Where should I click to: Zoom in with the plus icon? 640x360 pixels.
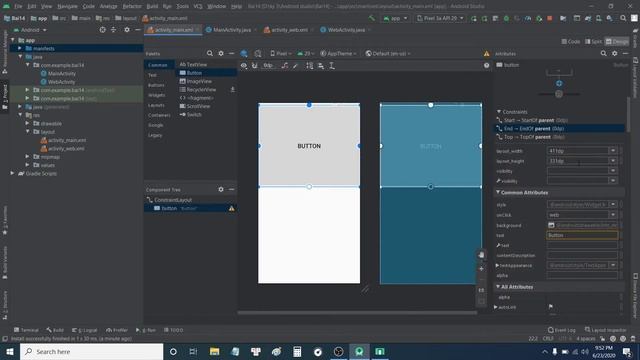pos(482,269)
